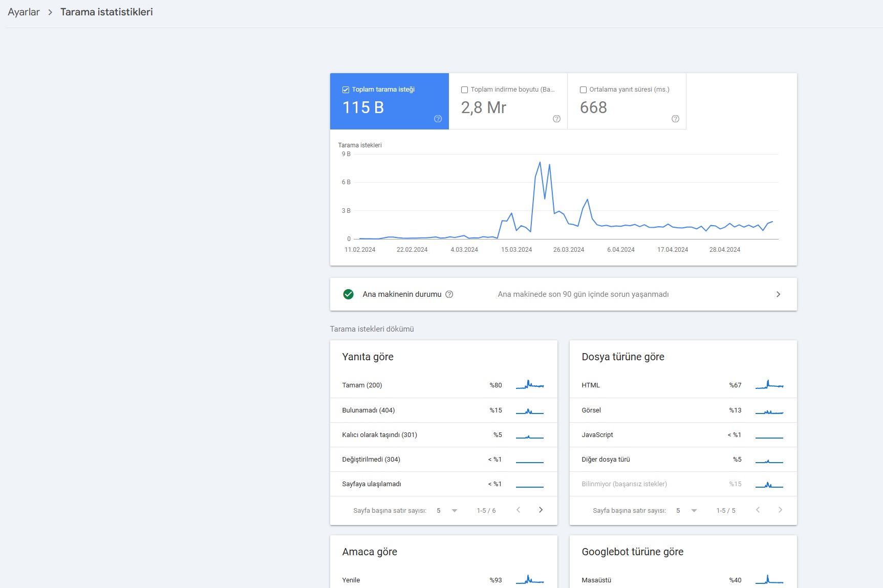The height and width of the screenshot is (588, 883).
Task: Click help icon on Ortalama yanıt süresi card
Action: click(675, 119)
